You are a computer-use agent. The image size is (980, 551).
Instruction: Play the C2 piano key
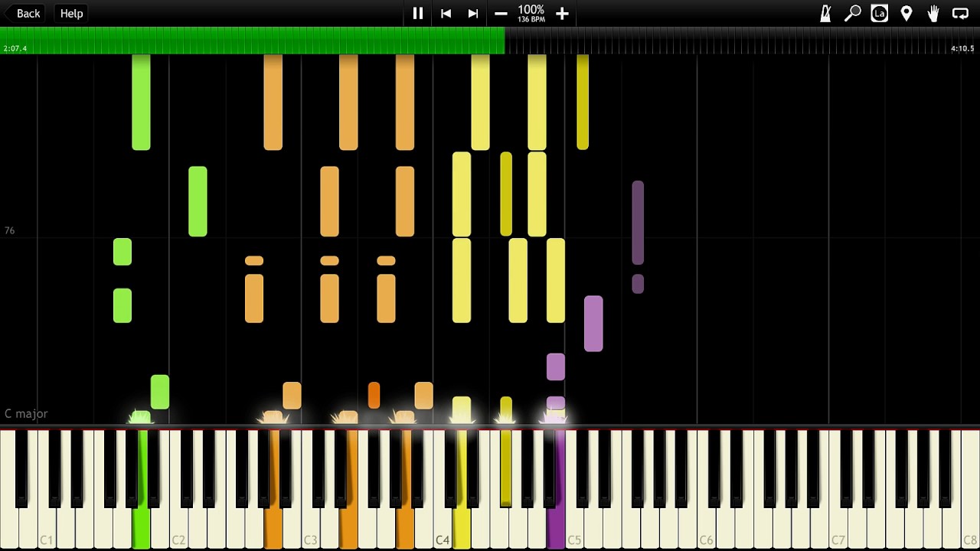(178, 530)
